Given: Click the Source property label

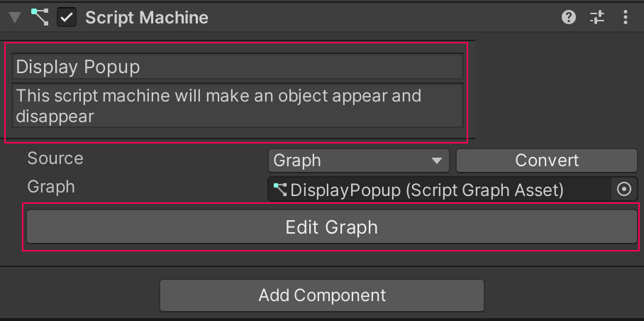Looking at the screenshot, I should [x=55, y=158].
